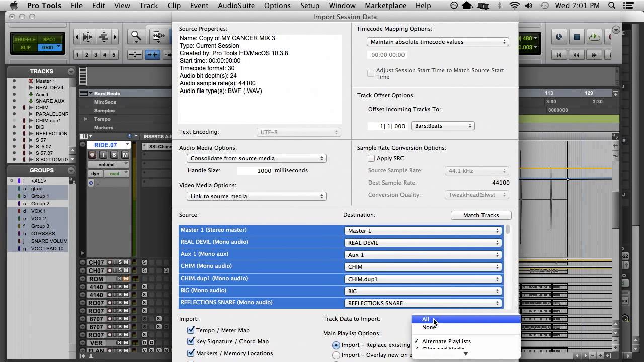Open the CHIM.dup1 destination dropdown

click(423, 279)
